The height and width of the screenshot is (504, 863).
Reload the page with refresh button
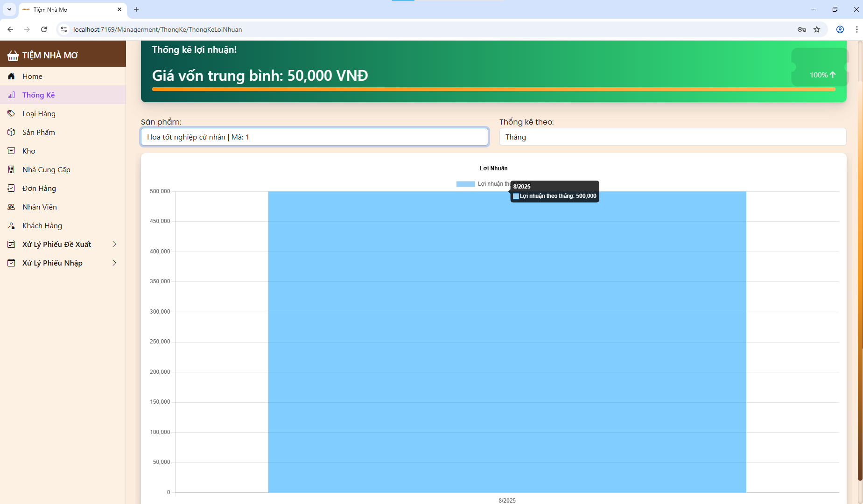coord(44,29)
